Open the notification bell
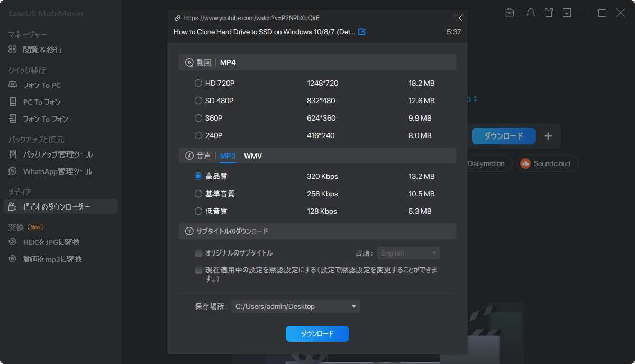 (x=530, y=12)
